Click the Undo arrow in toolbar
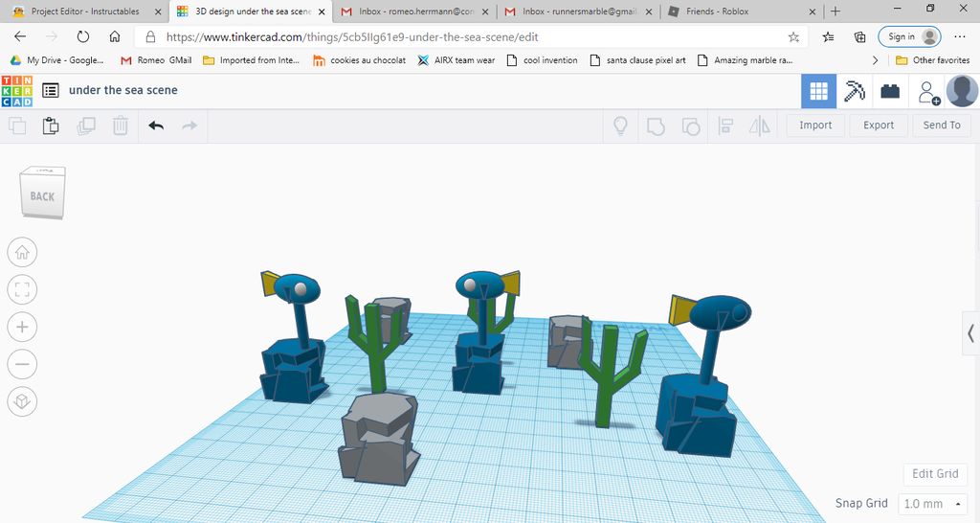Viewport: 980px width, 523px height. click(156, 125)
